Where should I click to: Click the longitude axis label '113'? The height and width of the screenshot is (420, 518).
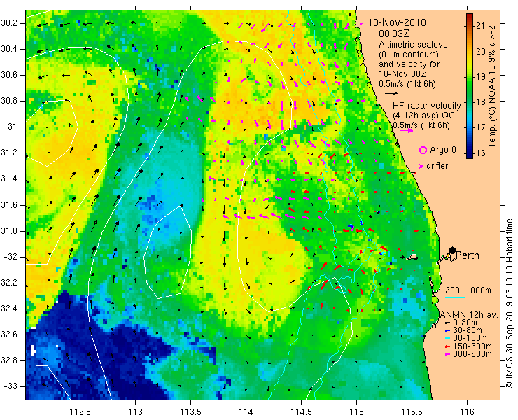point(136,412)
